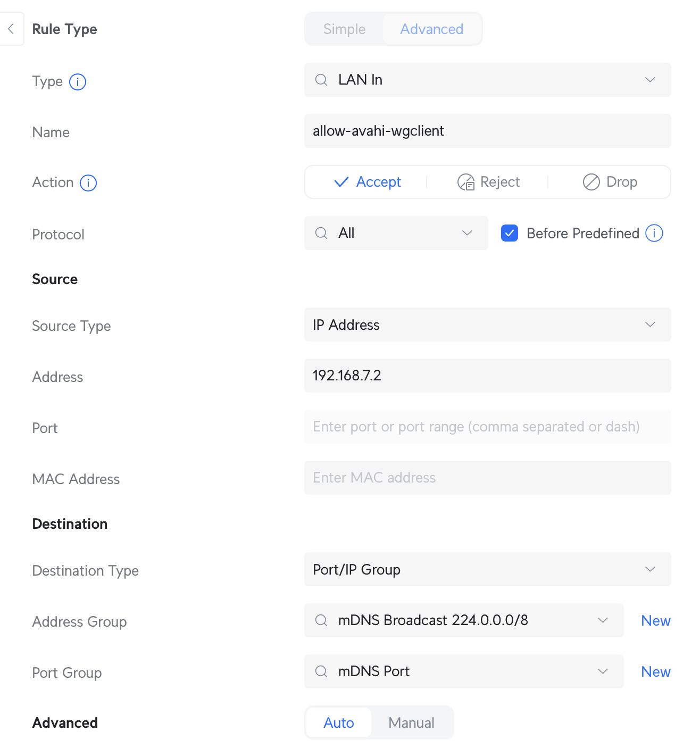Click the back arrow beside Rule Type
The width and height of the screenshot is (700, 748).
[x=11, y=29]
